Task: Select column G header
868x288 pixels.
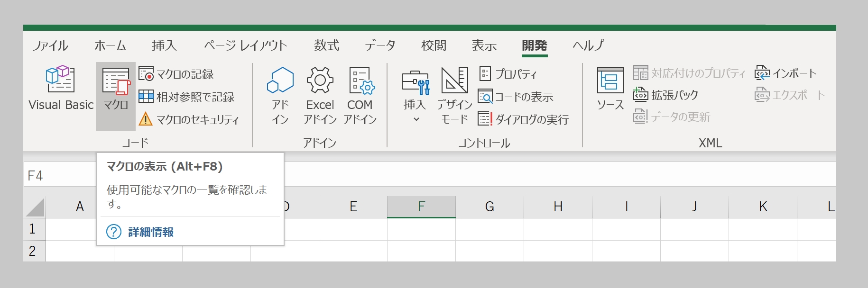Action: coord(489,207)
